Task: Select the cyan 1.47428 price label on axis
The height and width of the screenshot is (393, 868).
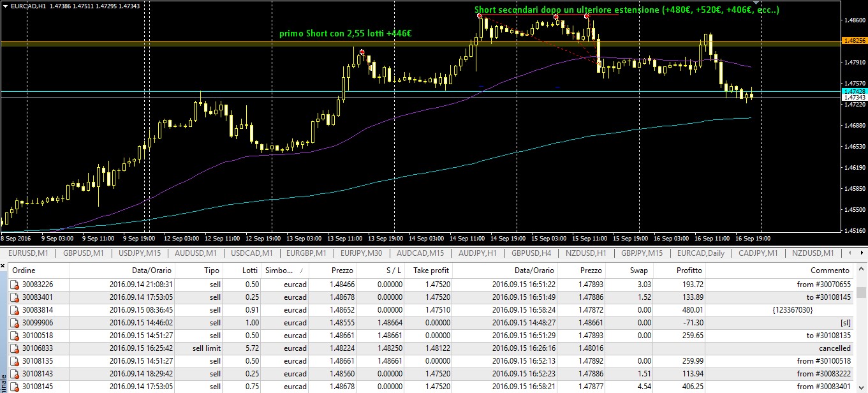Action: 853,91
